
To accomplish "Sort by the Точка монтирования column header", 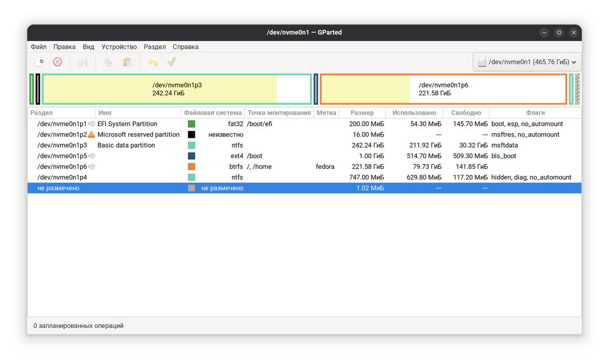I will click(279, 113).
